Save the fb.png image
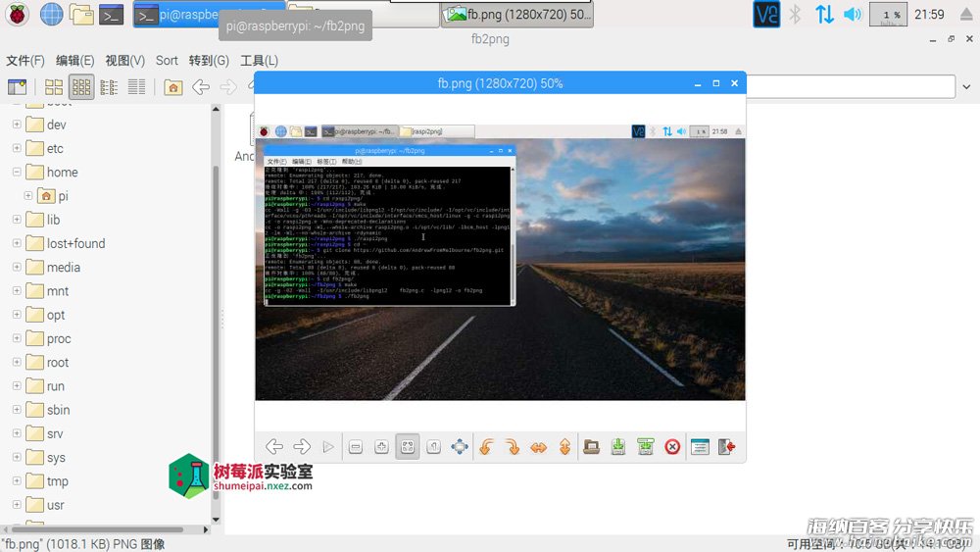 (x=618, y=446)
